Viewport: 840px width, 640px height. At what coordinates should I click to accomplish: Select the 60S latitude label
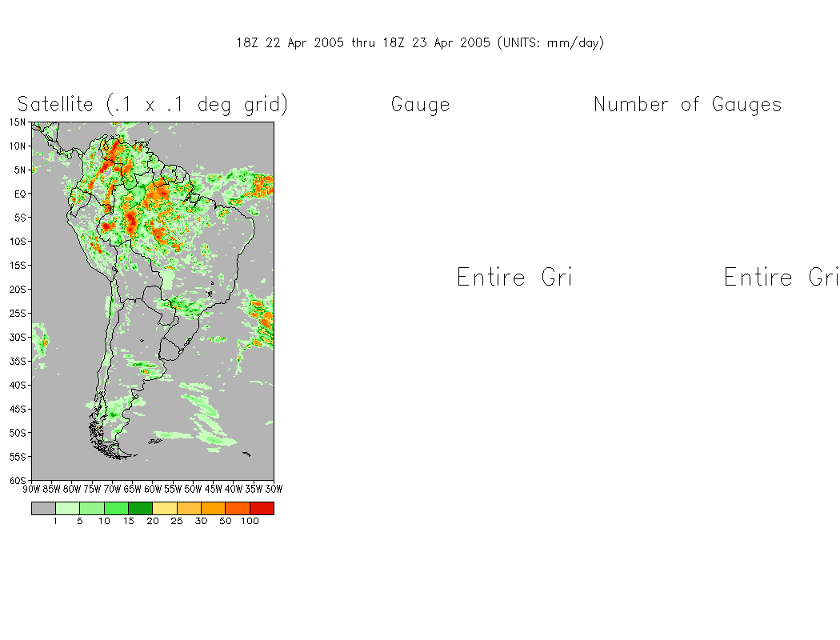point(17,481)
